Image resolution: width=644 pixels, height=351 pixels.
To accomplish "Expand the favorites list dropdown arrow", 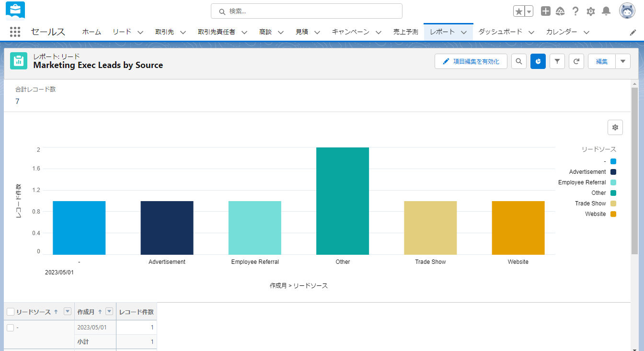I will click(x=529, y=11).
